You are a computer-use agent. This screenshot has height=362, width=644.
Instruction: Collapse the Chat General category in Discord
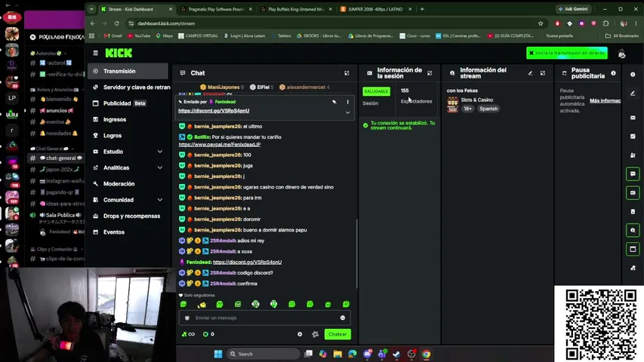click(x=53, y=149)
